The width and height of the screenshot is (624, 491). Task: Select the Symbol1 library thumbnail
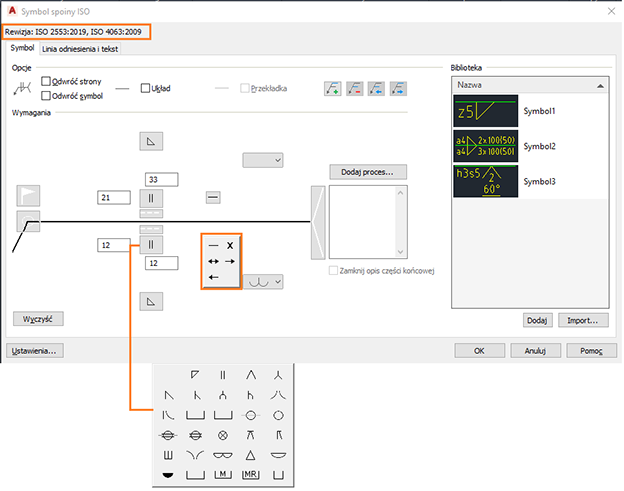[x=486, y=111]
